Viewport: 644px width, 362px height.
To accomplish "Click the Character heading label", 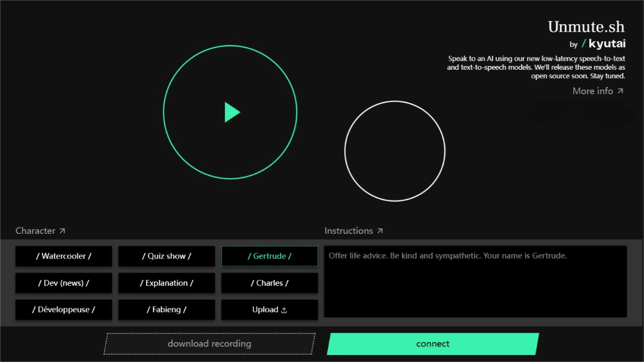I will tap(35, 231).
